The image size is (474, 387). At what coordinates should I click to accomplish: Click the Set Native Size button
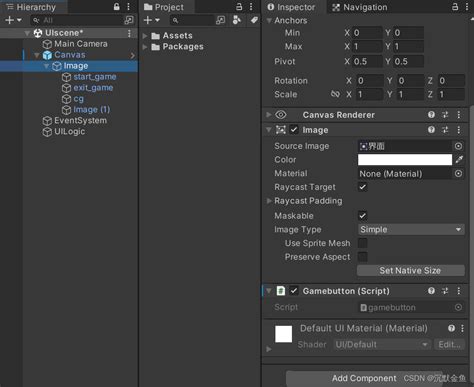coord(411,270)
